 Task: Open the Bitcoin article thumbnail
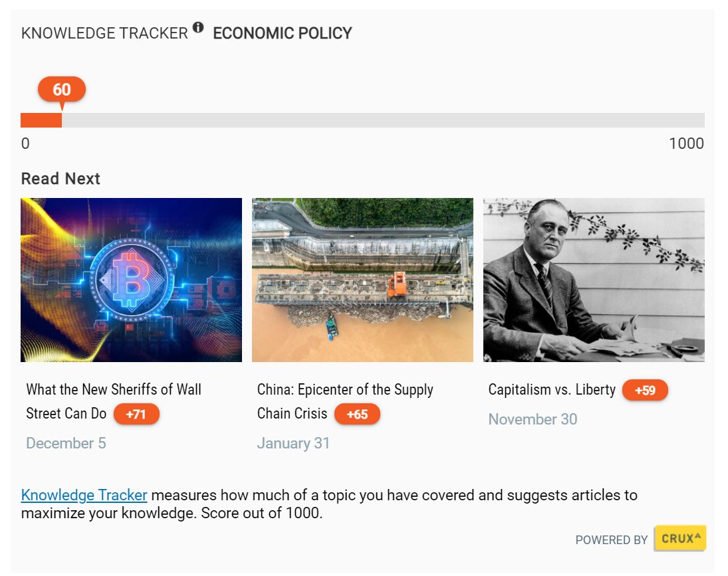(x=131, y=280)
